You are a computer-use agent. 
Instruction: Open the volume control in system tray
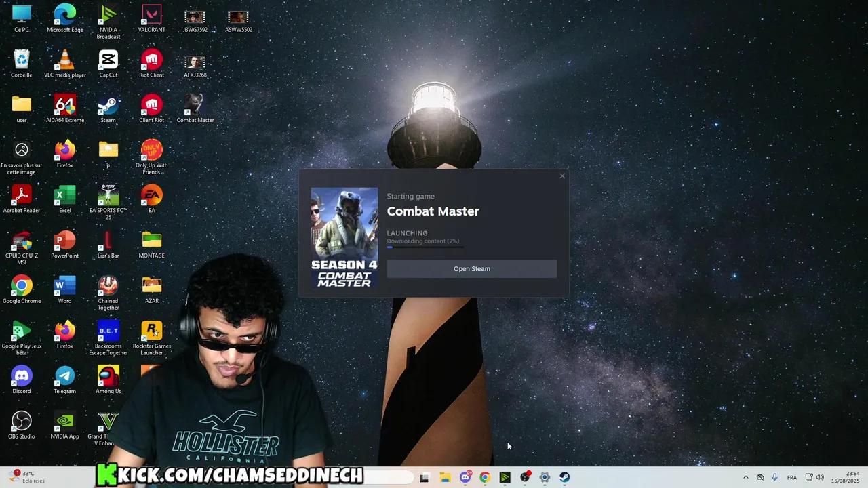coord(820,478)
